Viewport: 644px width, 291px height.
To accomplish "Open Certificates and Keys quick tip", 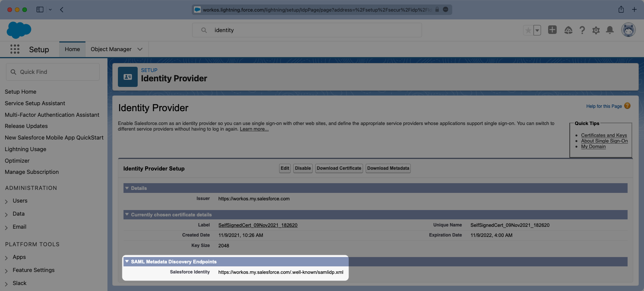I will 604,135.
